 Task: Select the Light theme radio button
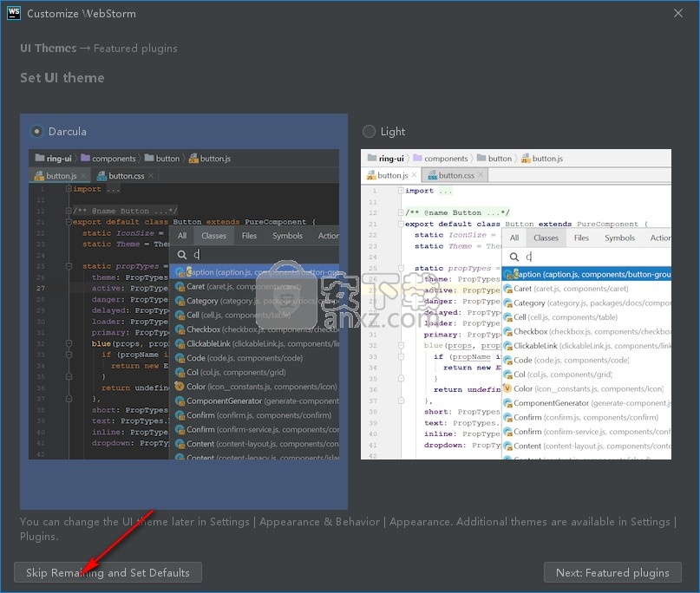point(369,132)
